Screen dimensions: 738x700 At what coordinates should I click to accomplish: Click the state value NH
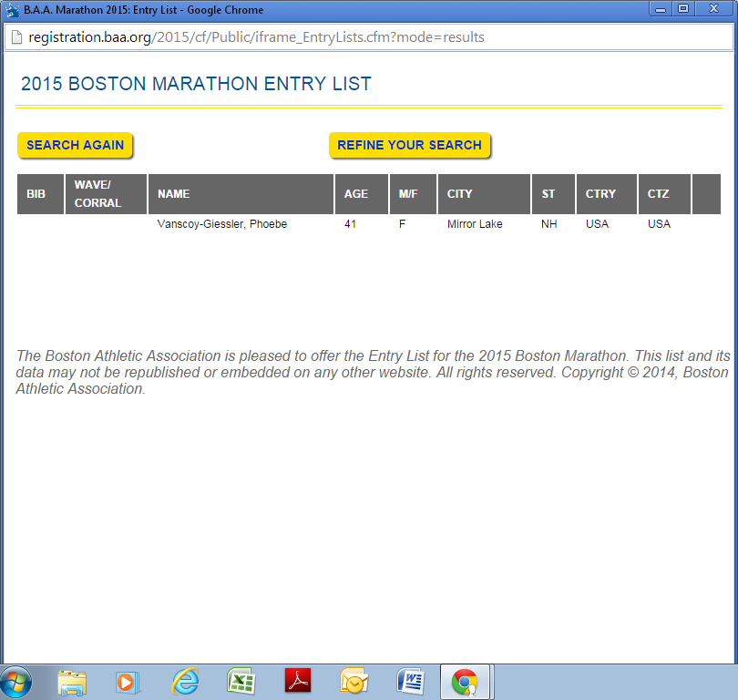point(548,224)
